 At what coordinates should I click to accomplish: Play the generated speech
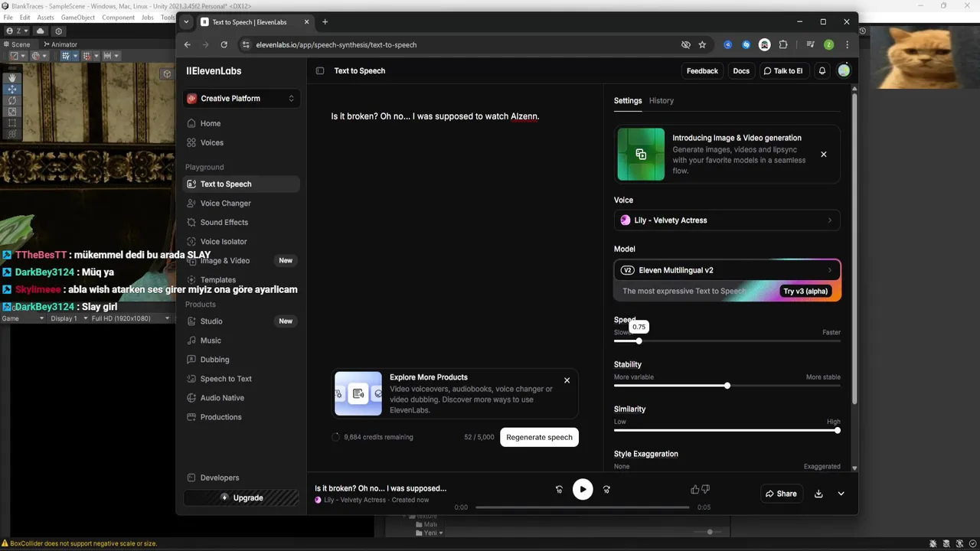583,489
